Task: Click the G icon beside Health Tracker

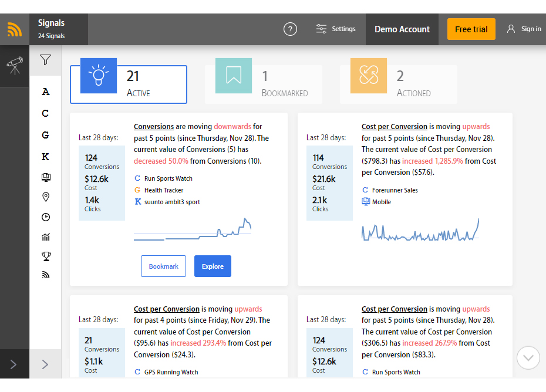Action: click(x=137, y=190)
